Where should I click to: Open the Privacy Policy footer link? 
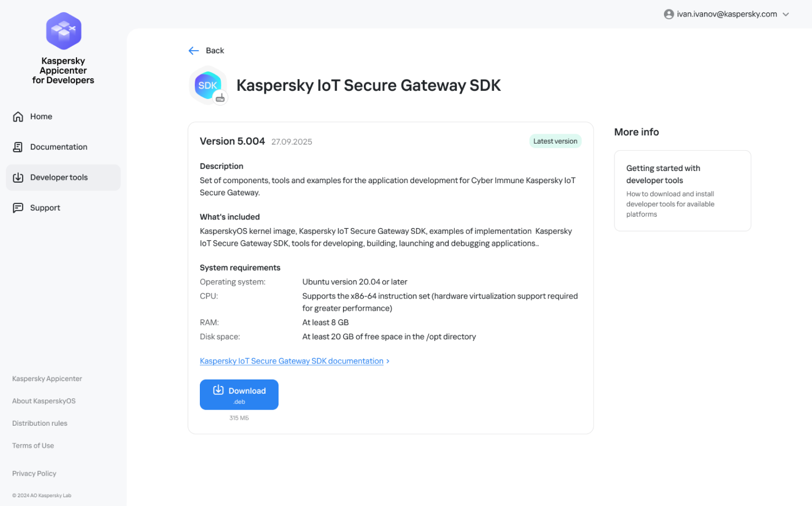[x=34, y=474]
